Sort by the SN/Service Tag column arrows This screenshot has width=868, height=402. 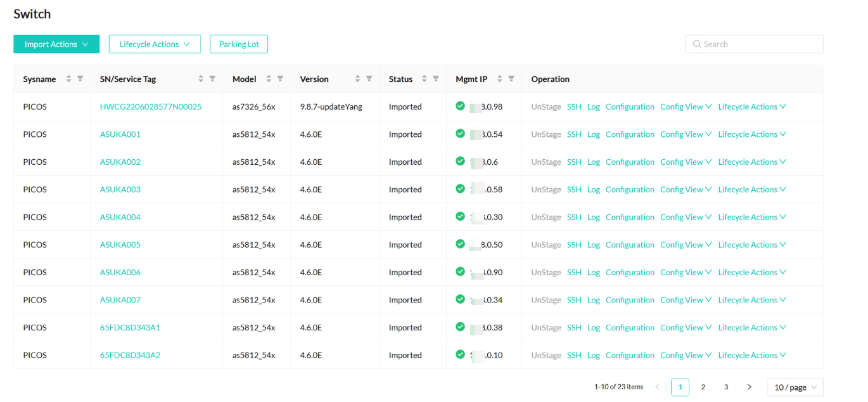tap(201, 79)
